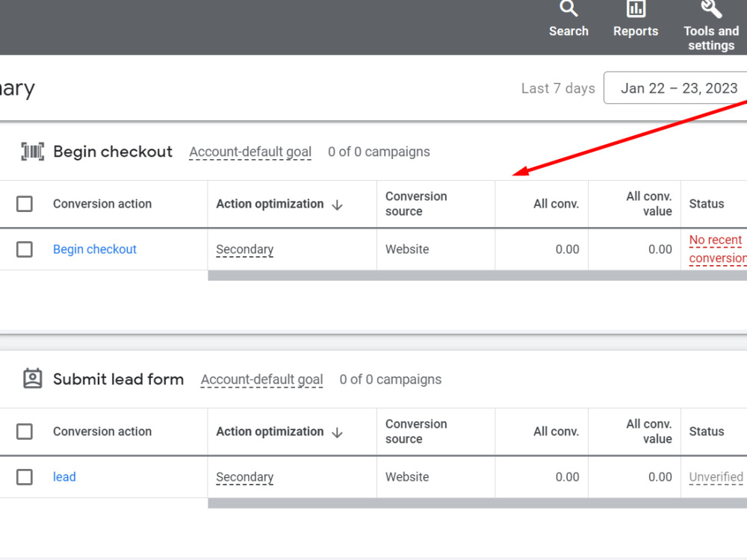Screen dimensions: 747x560
Task: Tick the lead row checkbox
Action: [x=25, y=476]
